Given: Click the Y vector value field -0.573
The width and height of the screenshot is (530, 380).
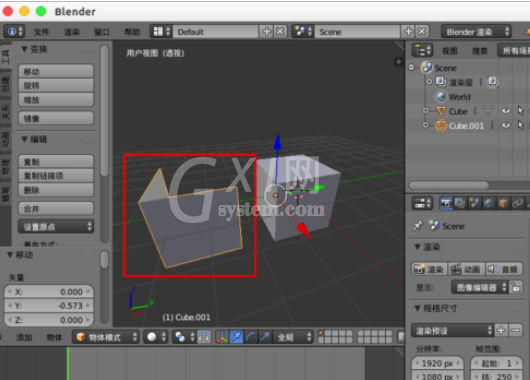Looking at the screenshot, I should [49, 306].
